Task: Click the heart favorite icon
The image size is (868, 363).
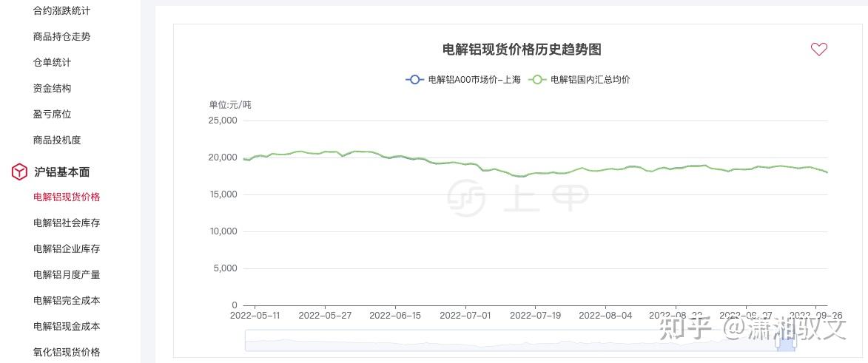Action: tap(818, 50)
